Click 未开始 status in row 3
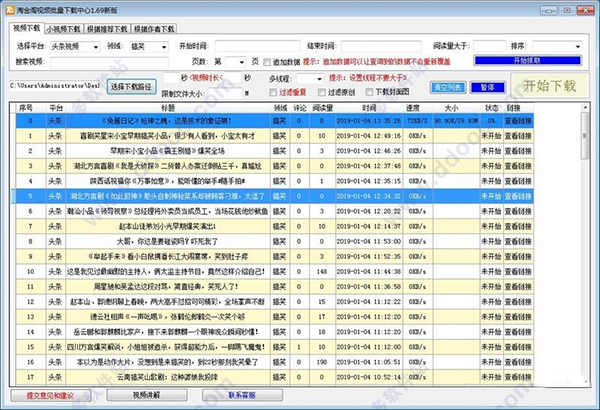The height and width of the screenshot is (410, 600). [491, 166]
